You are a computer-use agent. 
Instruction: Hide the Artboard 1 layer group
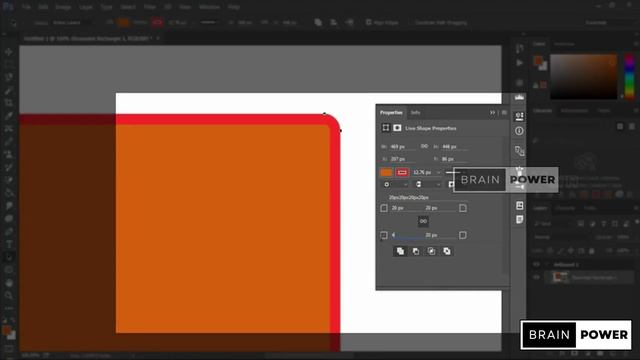(536, 264)
